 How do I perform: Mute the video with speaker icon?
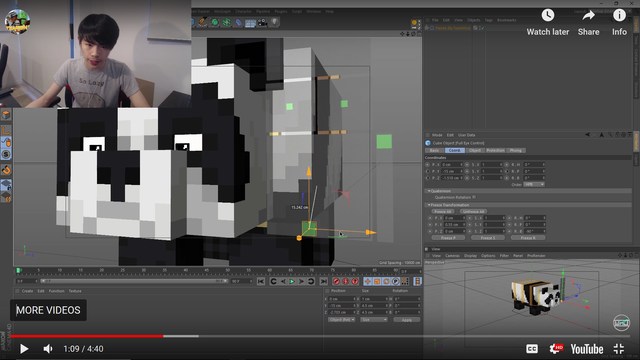pyautogui.click(x=48, y=349)
